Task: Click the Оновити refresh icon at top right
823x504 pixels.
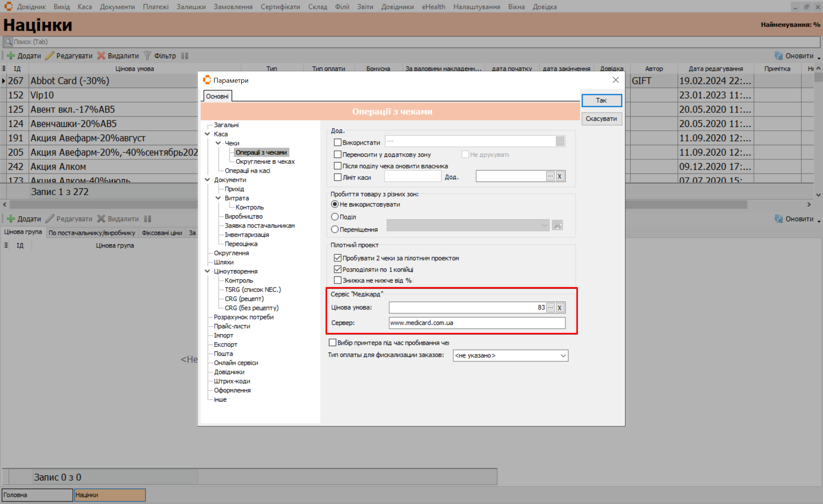Action: (x=778, y=56)
